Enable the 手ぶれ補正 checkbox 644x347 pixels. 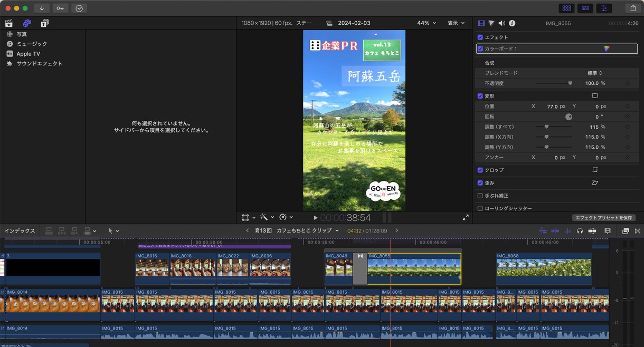tap(480, 195)
